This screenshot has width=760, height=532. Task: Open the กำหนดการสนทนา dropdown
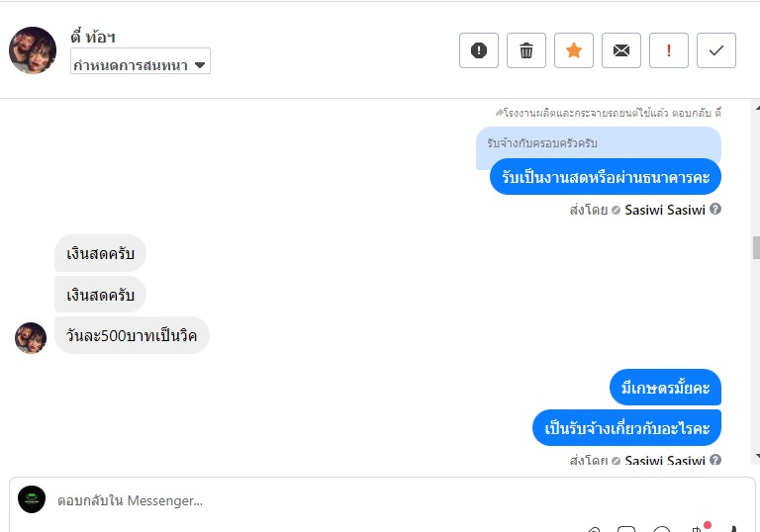[x=140, y=65]
